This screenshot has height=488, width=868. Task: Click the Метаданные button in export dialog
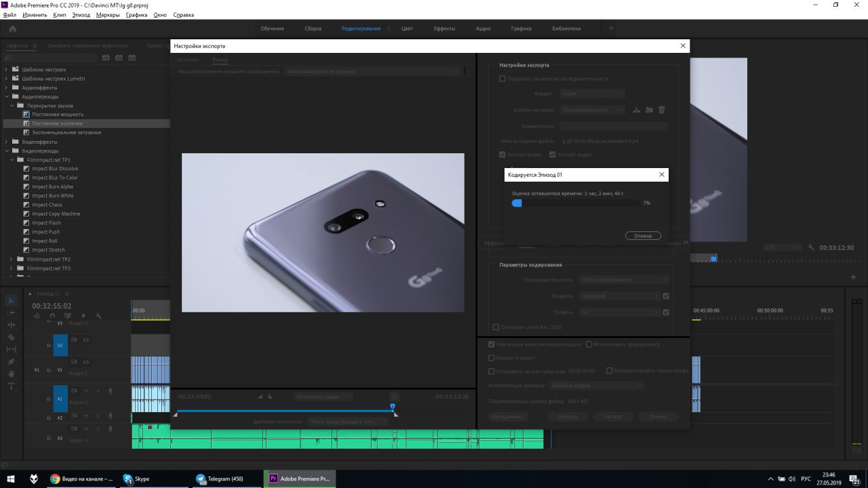507,416
